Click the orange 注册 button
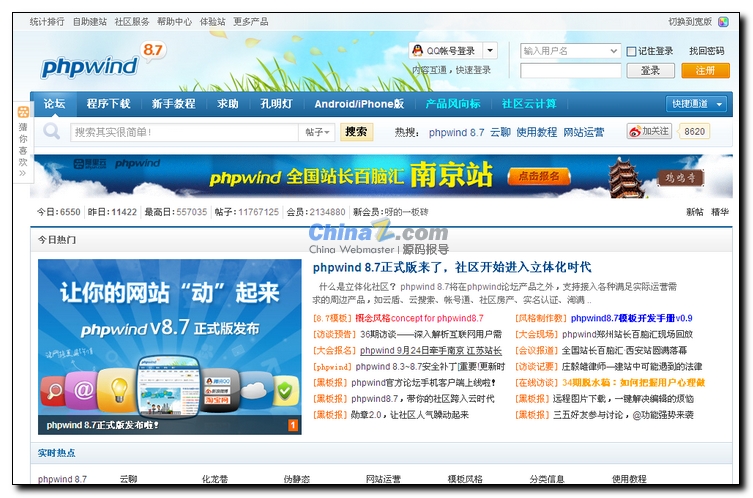This screenshot has width=753, height=498. coord(705,71)
